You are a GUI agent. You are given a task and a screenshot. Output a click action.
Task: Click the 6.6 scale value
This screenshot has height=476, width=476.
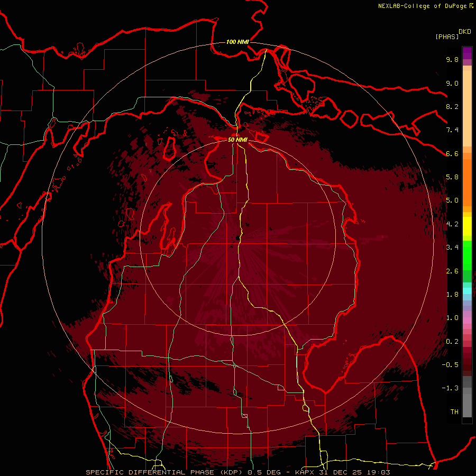coord(452,153)
